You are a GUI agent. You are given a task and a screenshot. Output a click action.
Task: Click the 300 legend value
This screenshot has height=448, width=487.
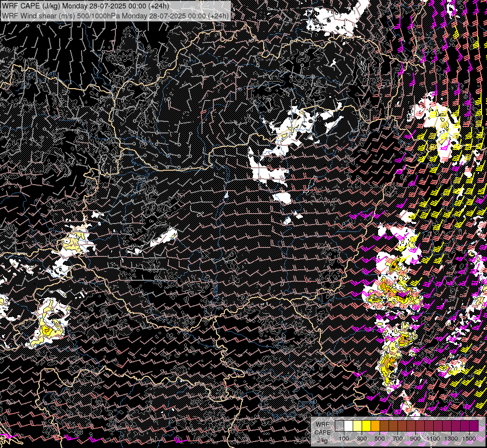[362, 439]
